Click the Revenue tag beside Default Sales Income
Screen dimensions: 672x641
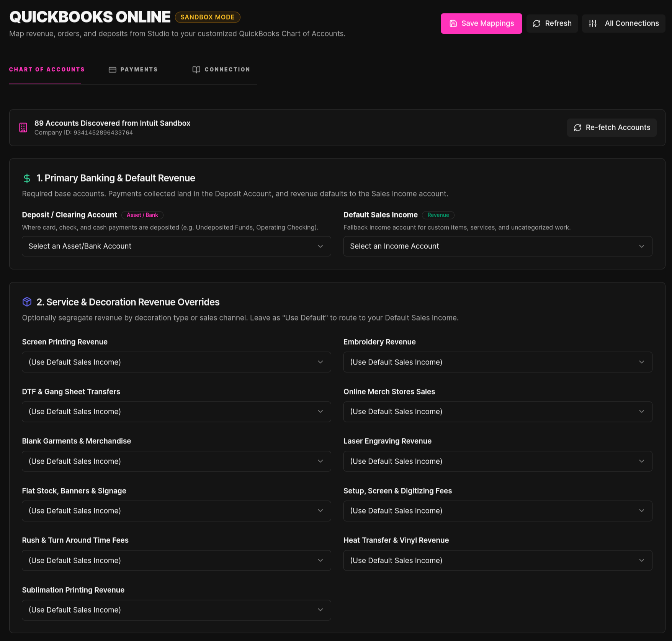pos(438,215)
